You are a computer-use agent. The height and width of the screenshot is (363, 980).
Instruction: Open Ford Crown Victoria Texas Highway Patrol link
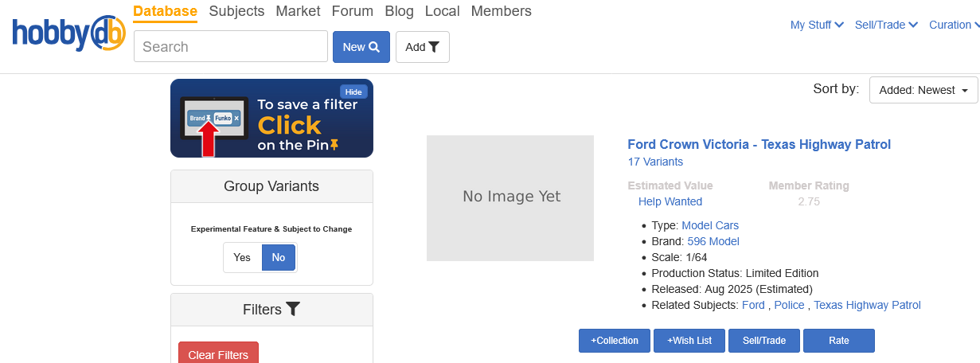[759, 144]
